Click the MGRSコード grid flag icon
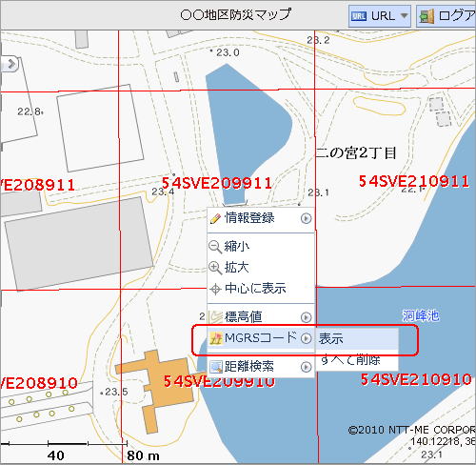Image resolution: width=476 pixels, height=465 pixels. click(216, 338)
